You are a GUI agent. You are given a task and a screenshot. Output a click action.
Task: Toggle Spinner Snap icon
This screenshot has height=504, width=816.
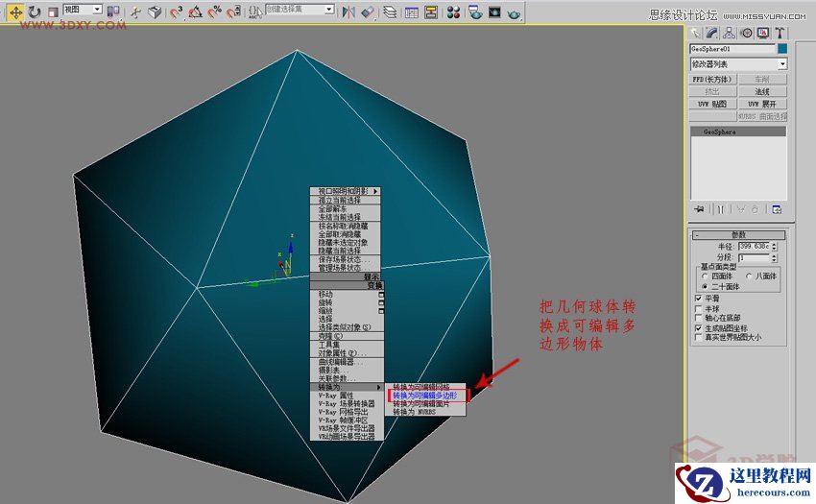tap(233, 12)
